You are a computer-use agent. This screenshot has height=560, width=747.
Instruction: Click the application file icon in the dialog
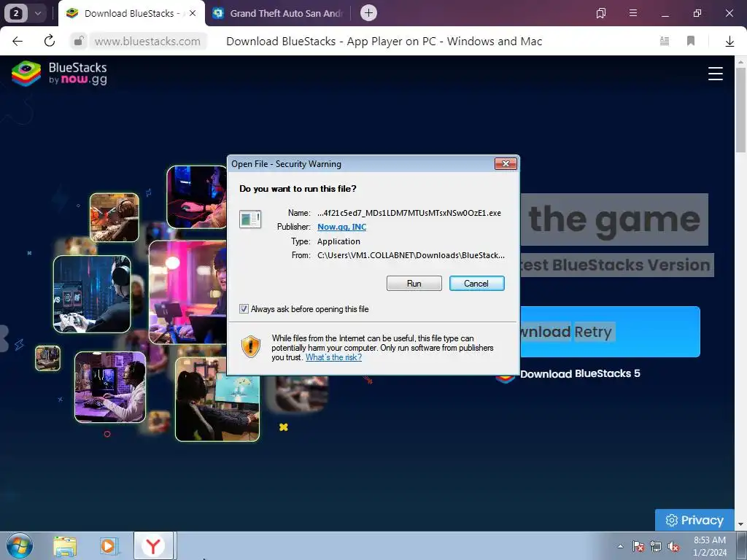click(250, 219)
